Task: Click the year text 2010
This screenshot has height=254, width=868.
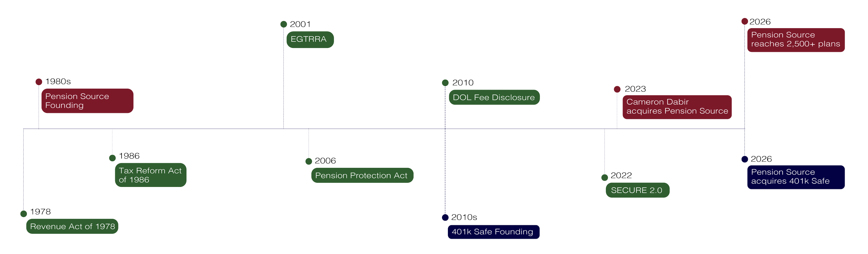Action: click(x=463, y=82)
